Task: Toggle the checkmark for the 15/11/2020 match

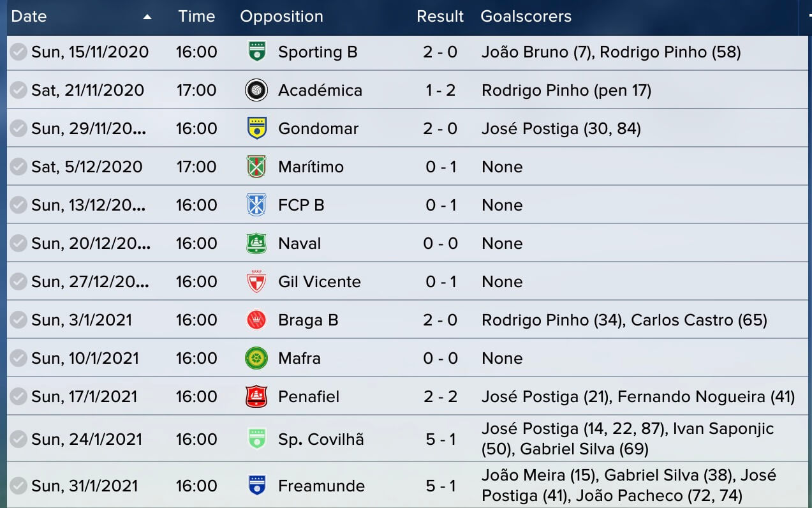Action: point(18,52)
